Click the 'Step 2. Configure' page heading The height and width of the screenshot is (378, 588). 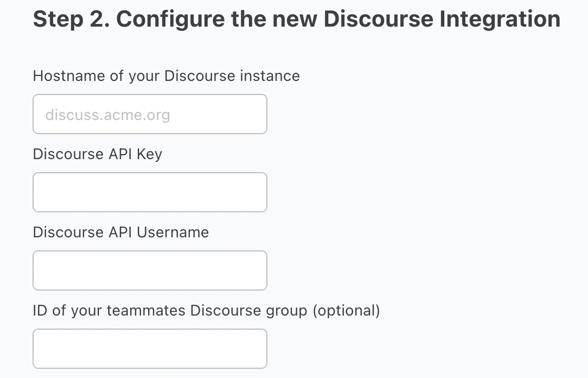(x=297, y=19)
